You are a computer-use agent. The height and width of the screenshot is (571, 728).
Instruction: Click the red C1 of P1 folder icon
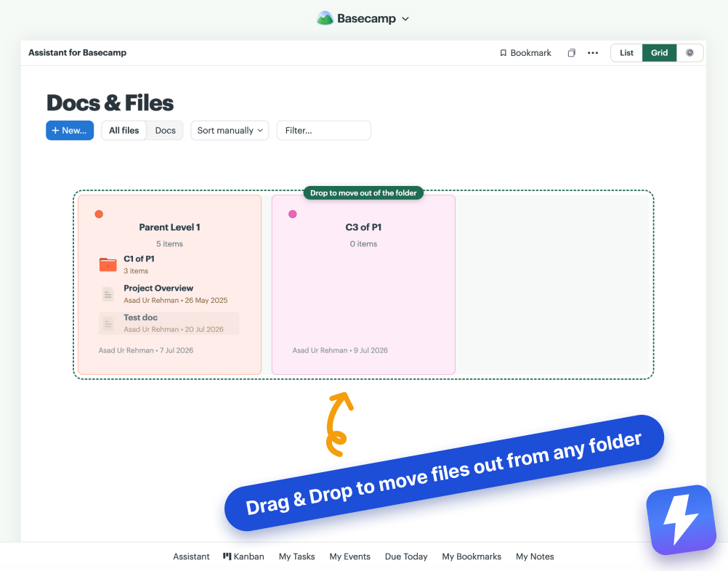[x=108, y=264]
